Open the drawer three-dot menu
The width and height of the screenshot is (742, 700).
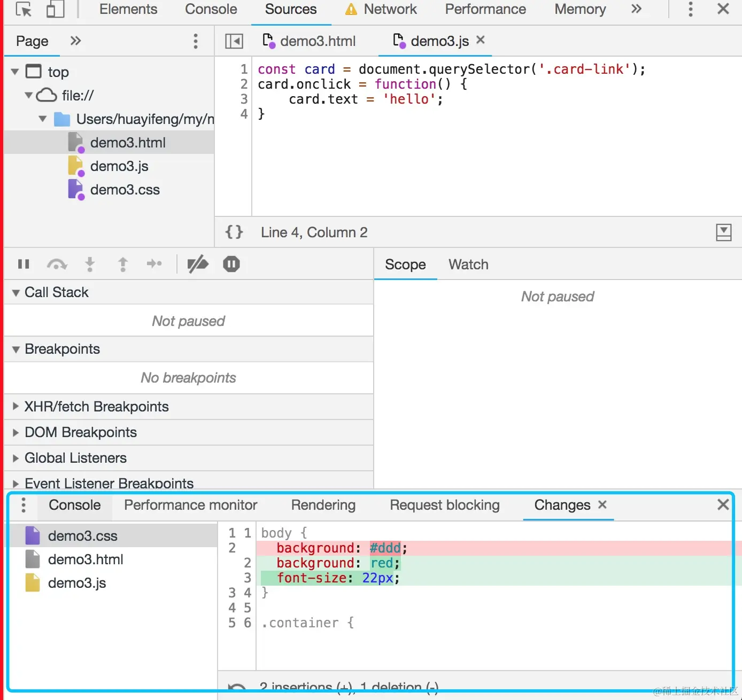pyautogui.click(x=24, y=505)
